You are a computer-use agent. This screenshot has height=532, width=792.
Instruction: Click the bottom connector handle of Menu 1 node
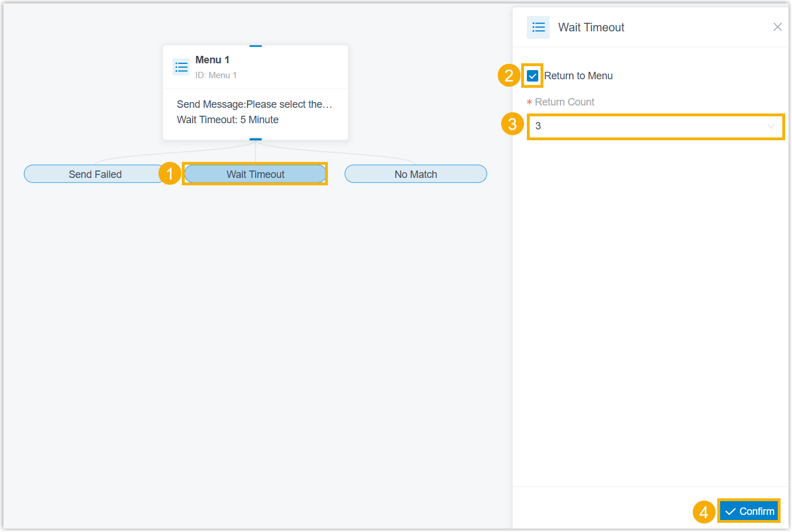(x=255, y=139)
